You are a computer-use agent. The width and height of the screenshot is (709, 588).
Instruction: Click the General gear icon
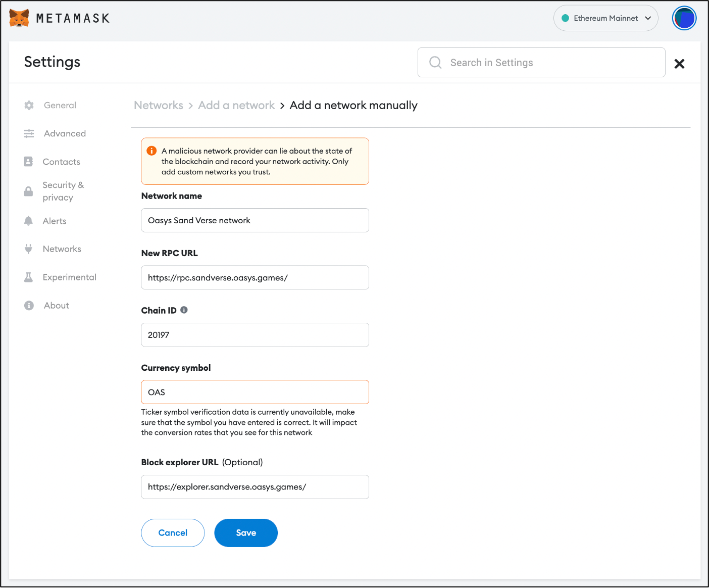pyautogui.click(x=29, y=105)
